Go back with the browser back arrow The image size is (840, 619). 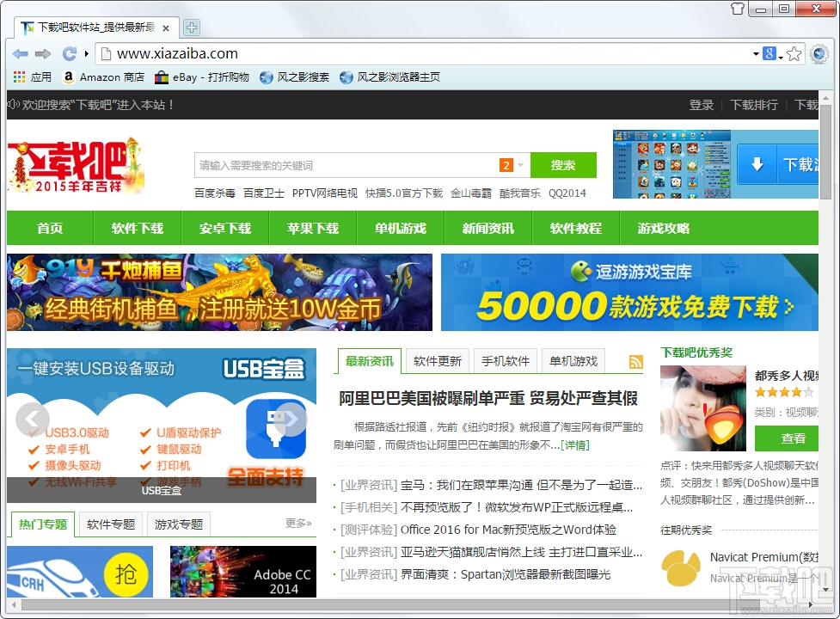coord(21,53)
